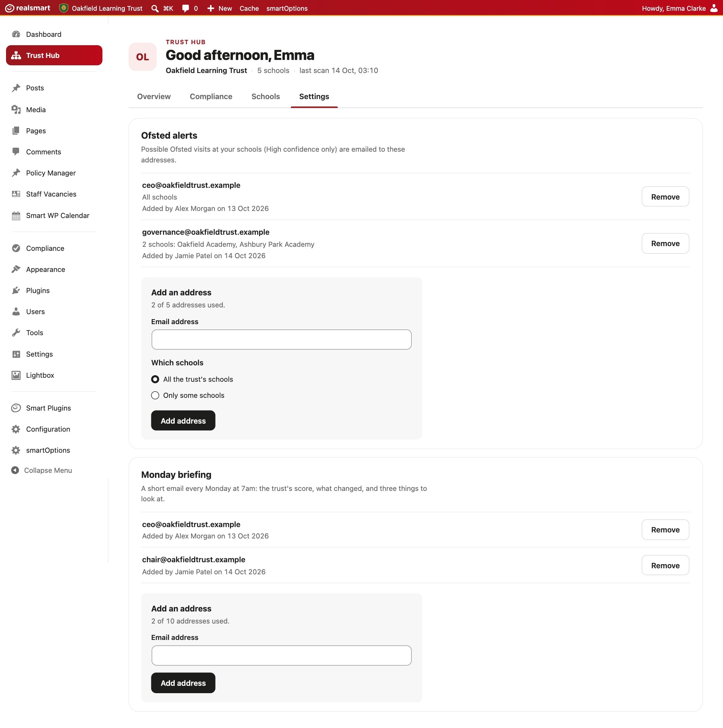Image resolution: width=723 pixels, height=728 pixels.
Task: Click the Users person icon
Action: (x=16, y=312)
